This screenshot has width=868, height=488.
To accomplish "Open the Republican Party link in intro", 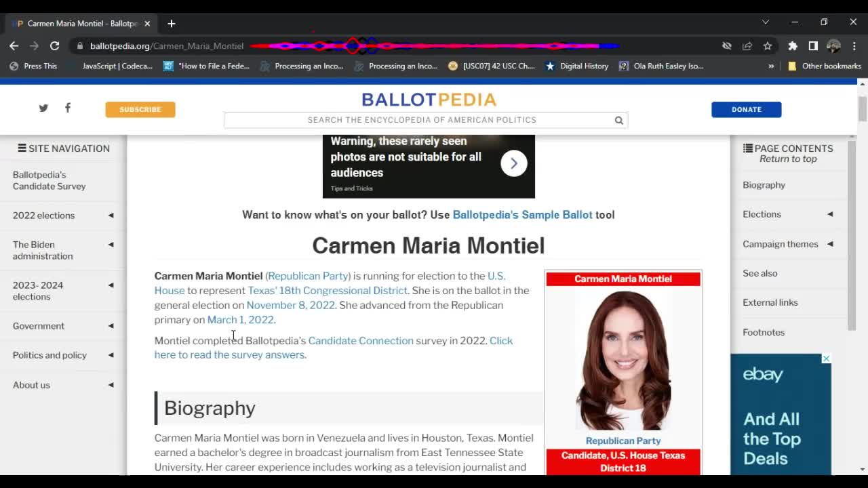I will [x=308, y=276].
